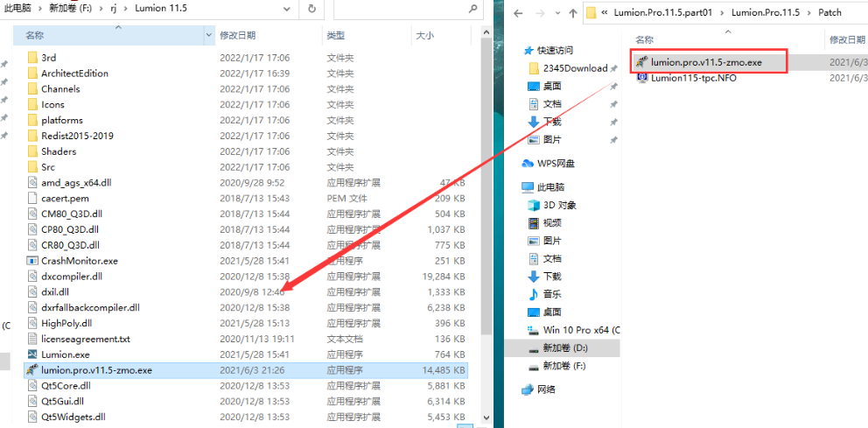Viewport: 868px width, 428px height.
Task: Select Lumion115-tpc.NFO file icon
Action: pyautogui.click(x=642, y=77)
